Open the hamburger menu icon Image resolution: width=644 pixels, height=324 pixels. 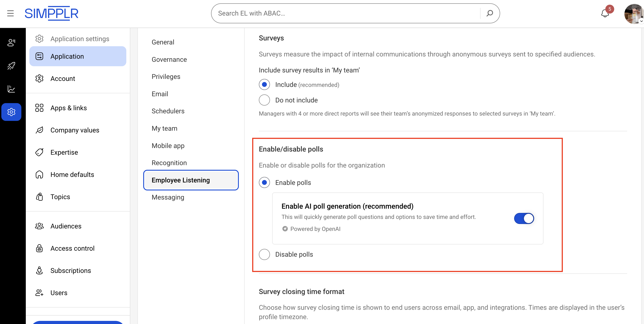(10, 13)
